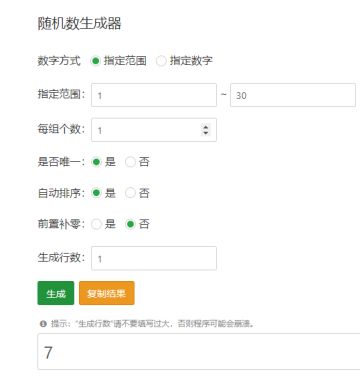The height and width of the screenshot is (376, 360).
Task: Click the info icon beside the 提示 hint
Action: pos(43,324)
